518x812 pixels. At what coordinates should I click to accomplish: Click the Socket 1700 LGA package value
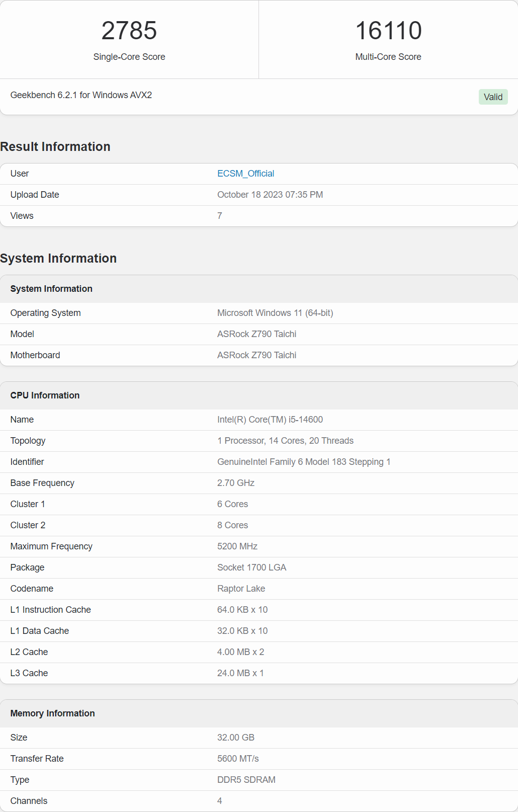click(x=251, y=567)
